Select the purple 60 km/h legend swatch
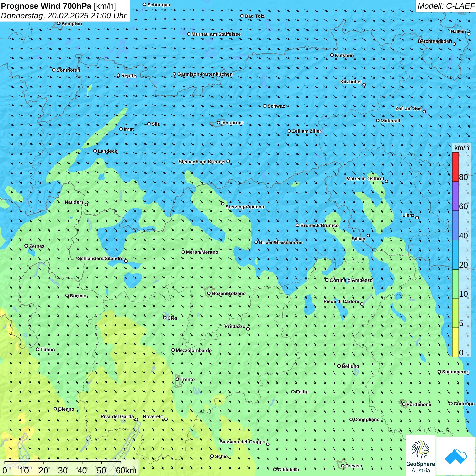Viewport: 476px width, 476px height. (x=455, y=197)
